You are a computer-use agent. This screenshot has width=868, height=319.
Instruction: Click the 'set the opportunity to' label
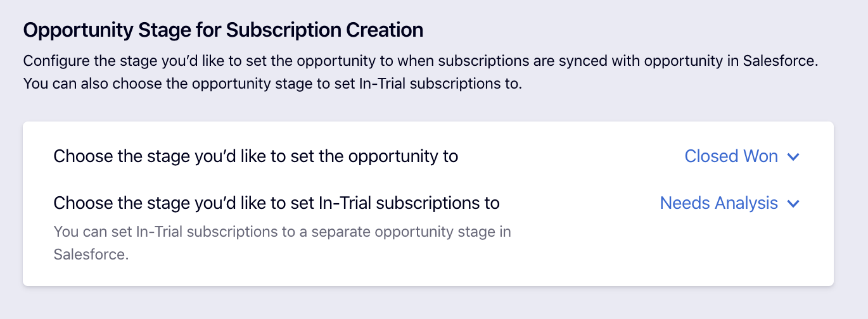pyautogui.click(x=255, y=156)
